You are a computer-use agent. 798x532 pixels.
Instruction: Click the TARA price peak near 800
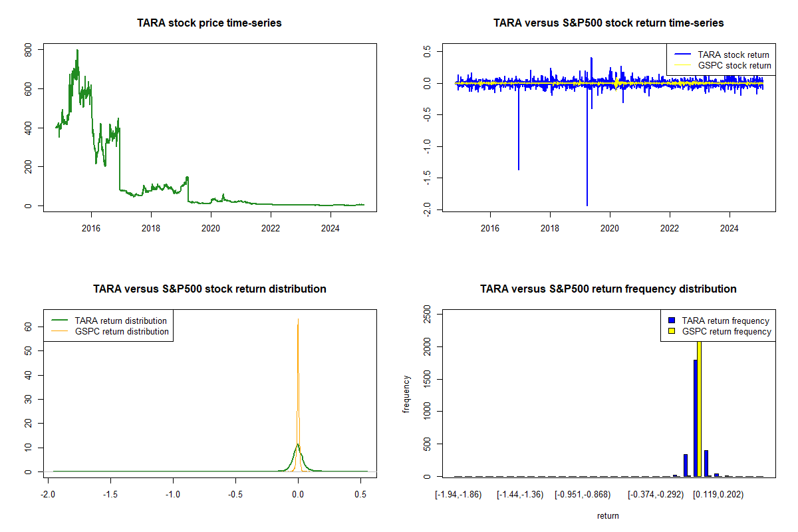click(77, 51)
